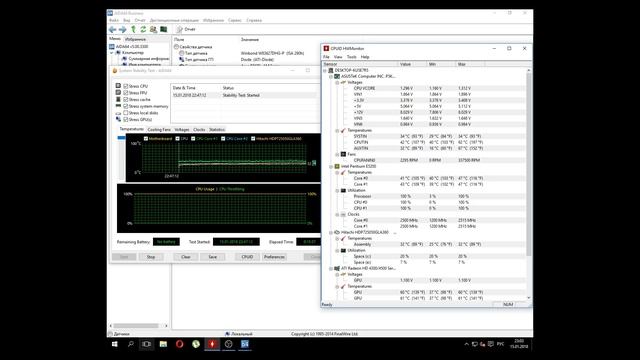The image size is (640, 360).
Task: Open the taskbar date and time clock
Action: tap(519, 344)
